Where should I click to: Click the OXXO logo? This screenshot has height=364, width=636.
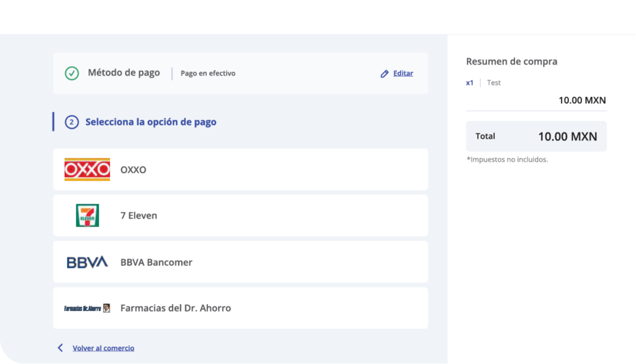[87, 170]
